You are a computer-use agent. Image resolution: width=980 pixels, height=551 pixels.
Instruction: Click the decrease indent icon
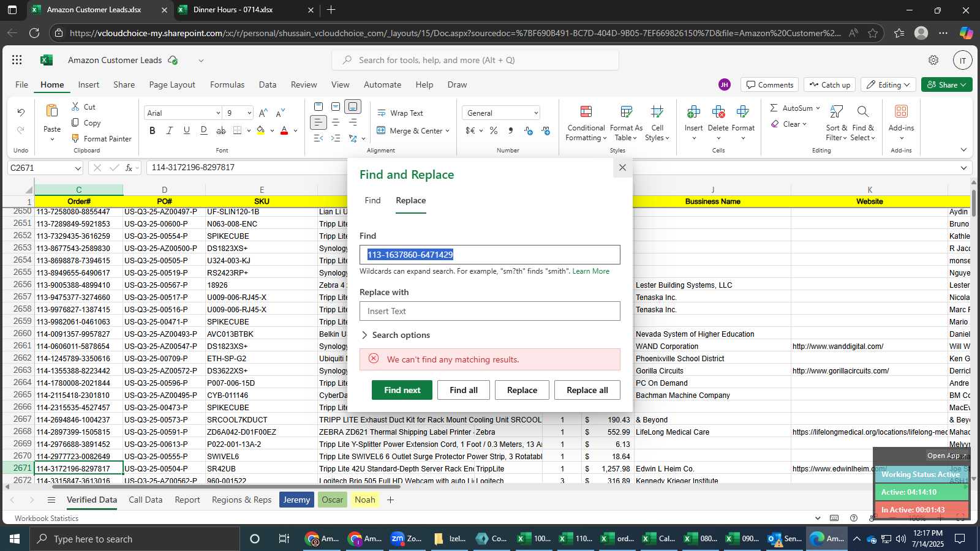click(x=318, y=138)
